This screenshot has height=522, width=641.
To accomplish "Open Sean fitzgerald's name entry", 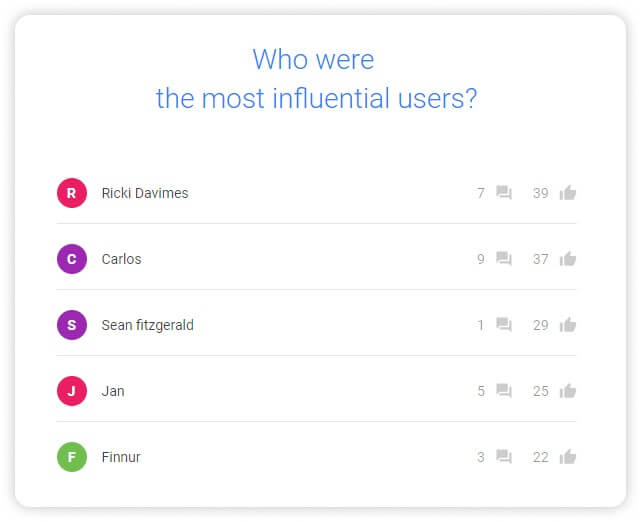I will [148, 325].
